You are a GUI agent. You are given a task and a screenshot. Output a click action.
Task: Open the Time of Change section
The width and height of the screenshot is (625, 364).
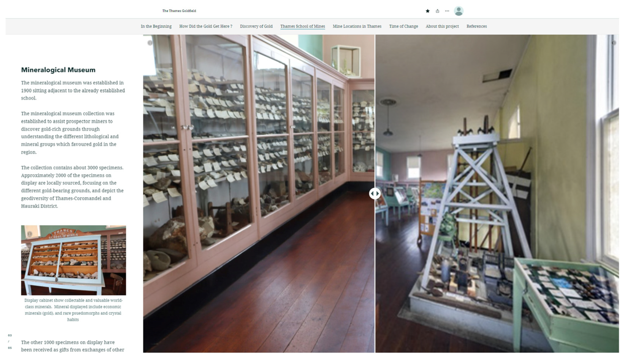click(403, 26)
